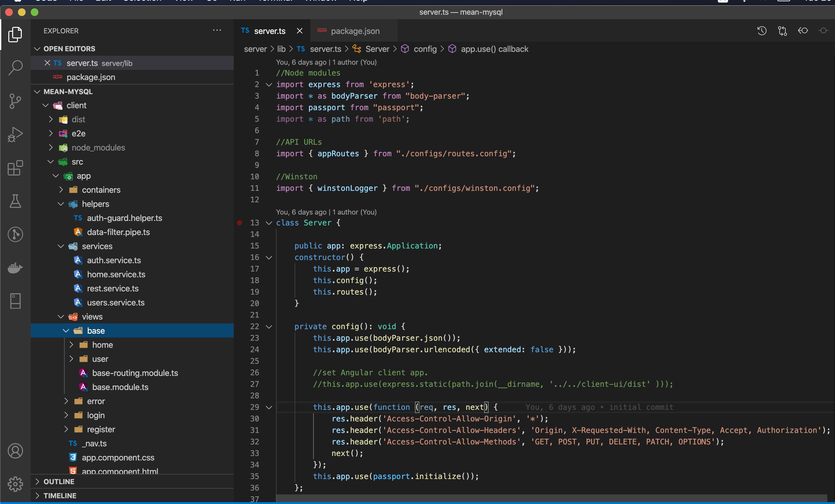The width and height of the screenshot is (835, 504).
Task: Switch to the package.json tab
Action: pos(355,31)
